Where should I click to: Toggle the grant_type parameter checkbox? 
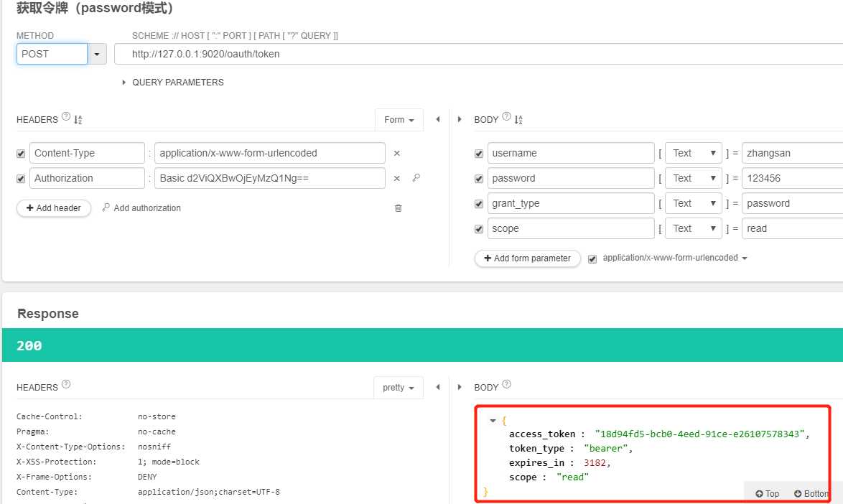[x=479, y=204]
